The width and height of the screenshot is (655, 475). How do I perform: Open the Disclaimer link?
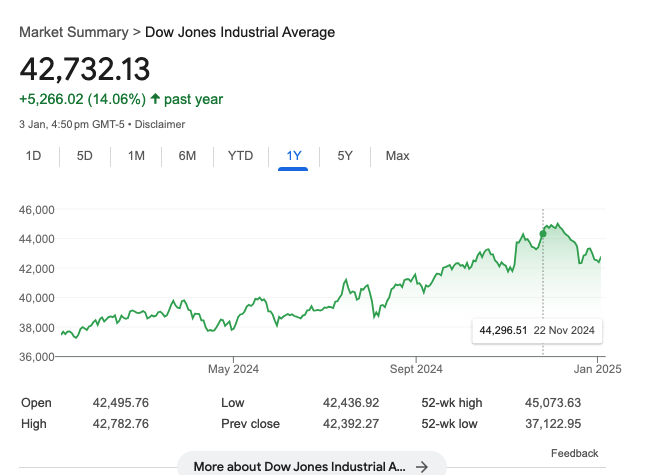click(x=160, y=124)
